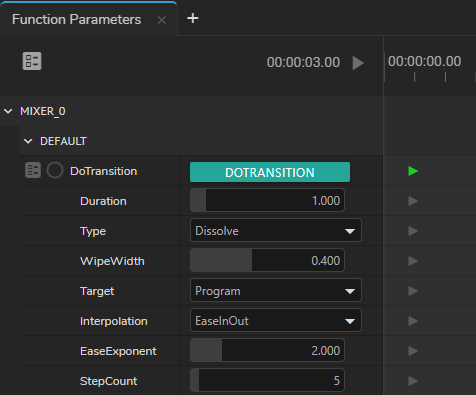The image size is (476, 395).
Task: Click the list view icon in the header
Action: coord(32,61)
